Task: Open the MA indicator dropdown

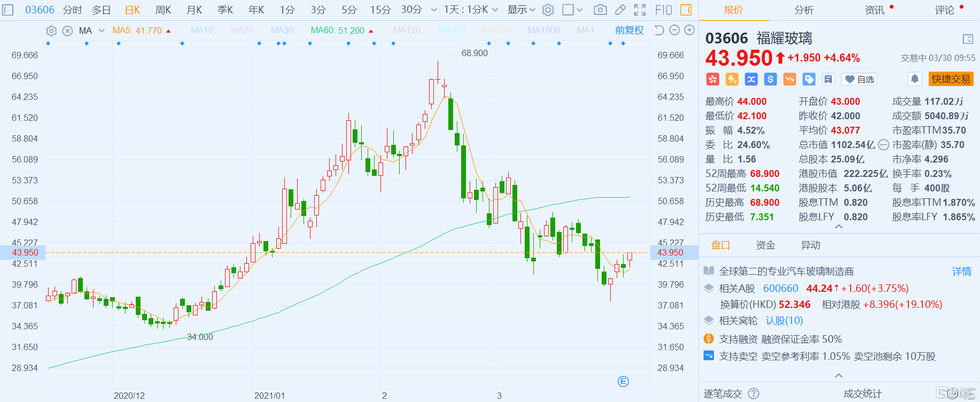Action: point(102,30)
